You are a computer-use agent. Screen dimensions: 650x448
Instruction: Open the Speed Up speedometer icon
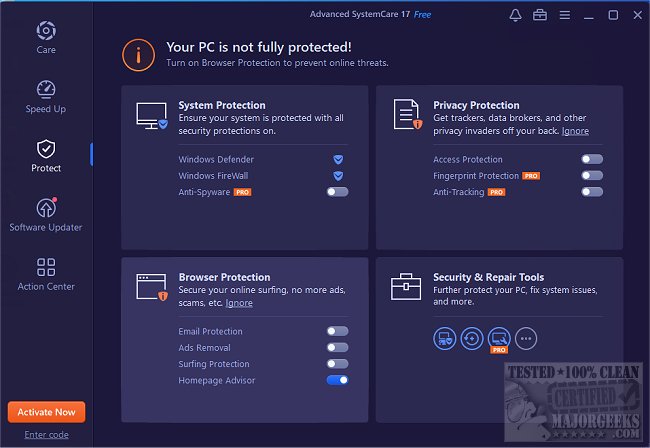[x=46, y=89]
